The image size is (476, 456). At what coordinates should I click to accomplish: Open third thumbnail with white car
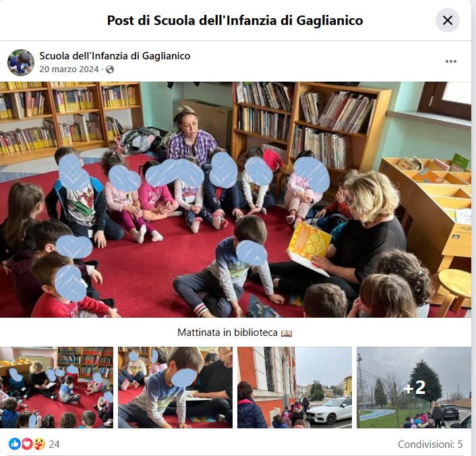pyautogui.click(x=295, y=387)
